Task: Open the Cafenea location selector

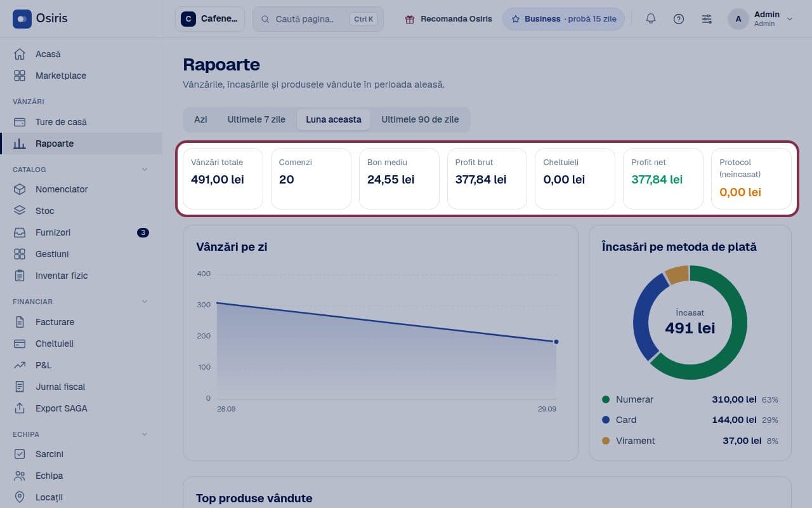Action: point(210,19)
